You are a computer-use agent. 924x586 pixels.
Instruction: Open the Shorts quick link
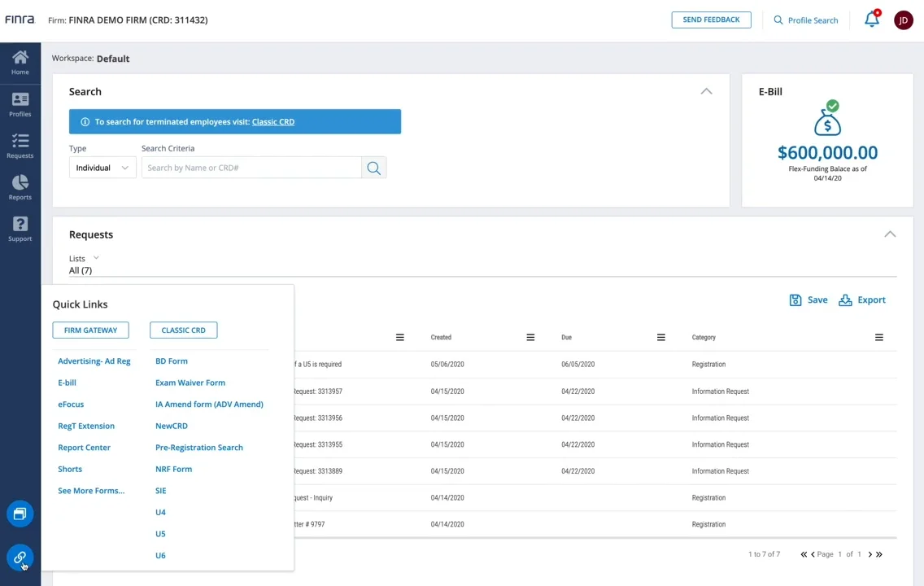point(70,470)
